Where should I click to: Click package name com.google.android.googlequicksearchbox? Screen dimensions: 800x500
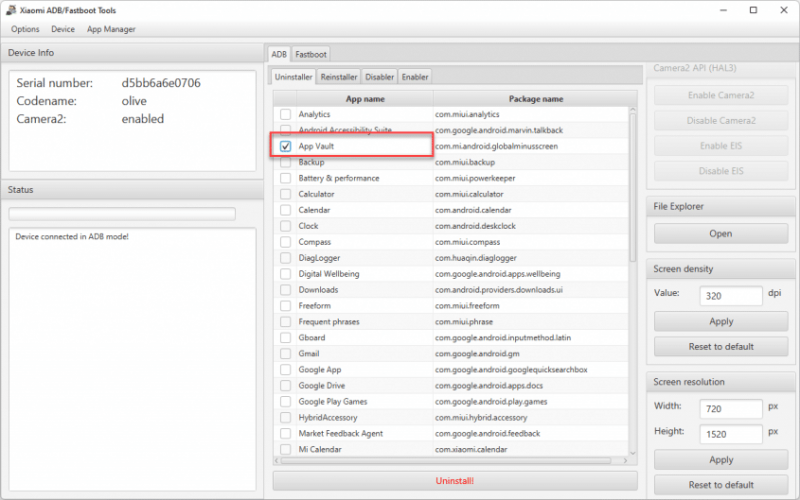coord(511,369)
